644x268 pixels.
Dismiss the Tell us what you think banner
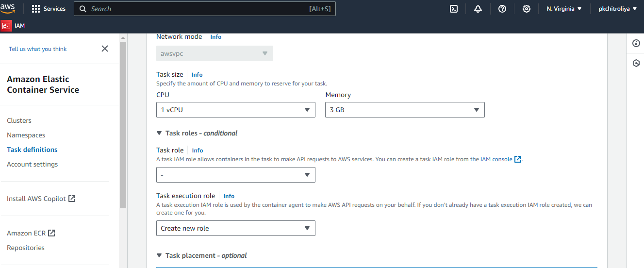[104, 49]
